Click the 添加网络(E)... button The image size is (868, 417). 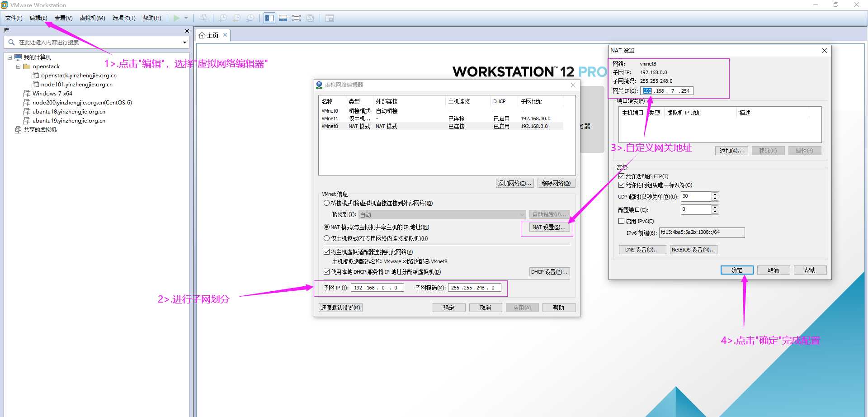[x=515, y=183]
